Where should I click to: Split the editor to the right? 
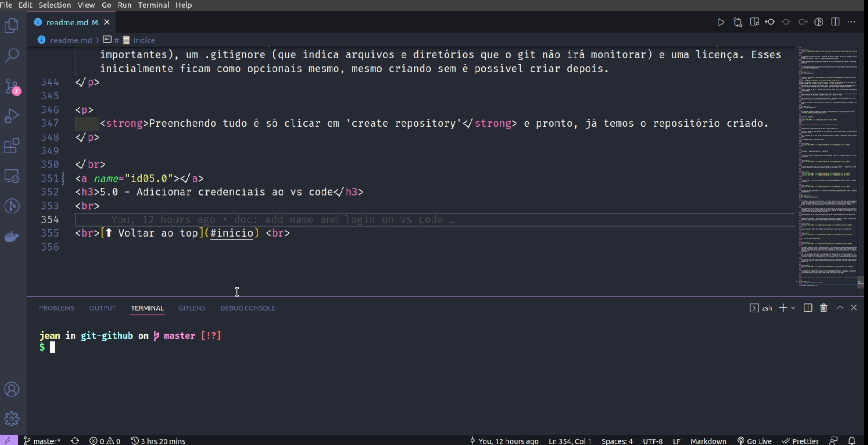tap(835, 22)
